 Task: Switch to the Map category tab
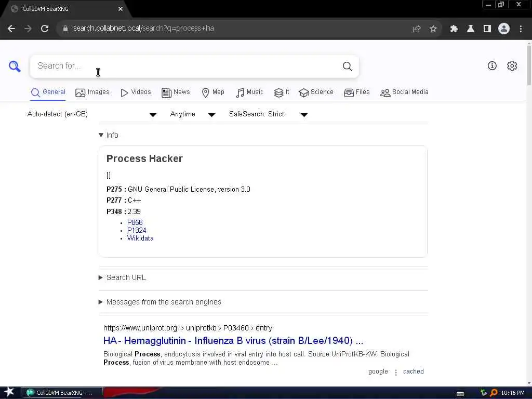click(x=213, y=92)
